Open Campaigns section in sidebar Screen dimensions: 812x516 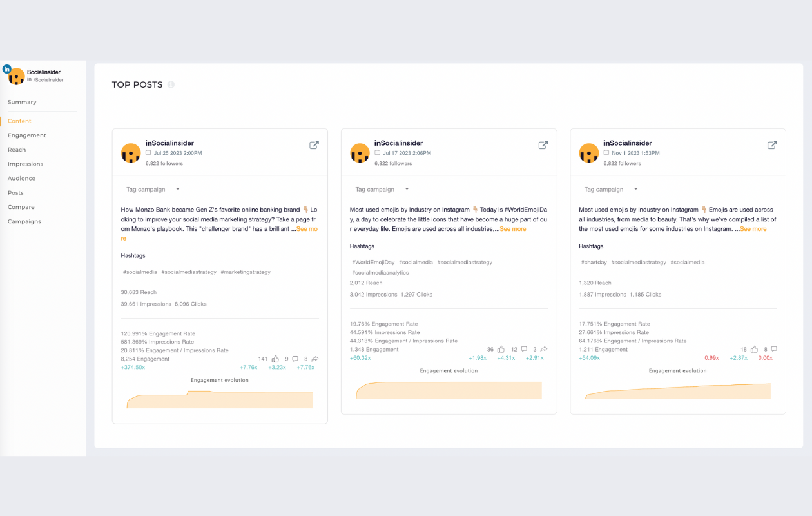pyautogui.click(x=24, y=221)
